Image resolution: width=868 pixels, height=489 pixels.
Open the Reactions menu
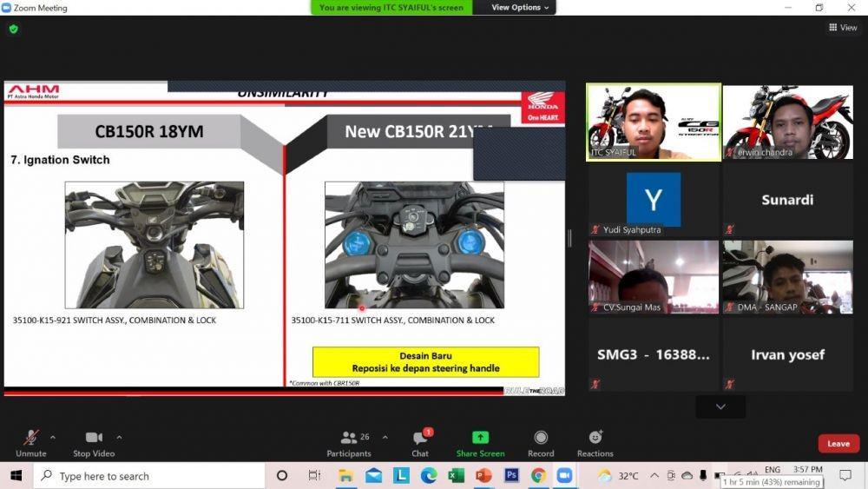[x=595, y=443]
